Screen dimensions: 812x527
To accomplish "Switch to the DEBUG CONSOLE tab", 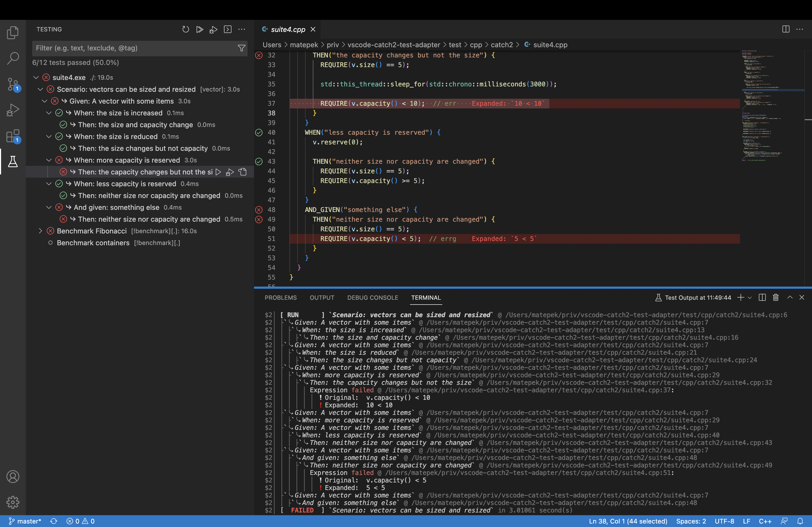I will (372, 297).
